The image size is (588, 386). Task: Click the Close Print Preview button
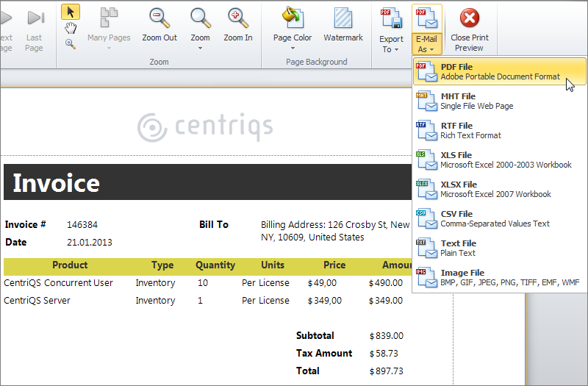(469, 29)
